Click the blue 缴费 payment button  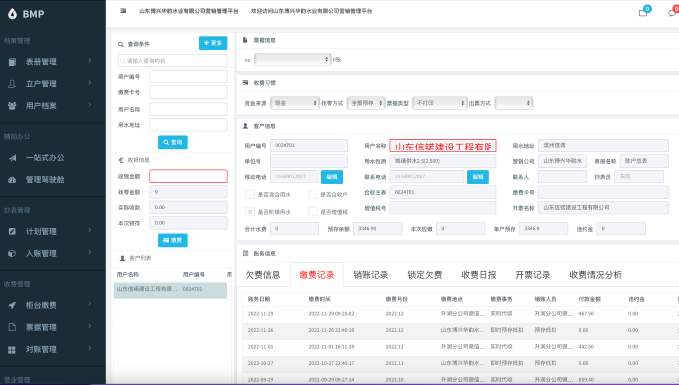click(x=173, y=240)
